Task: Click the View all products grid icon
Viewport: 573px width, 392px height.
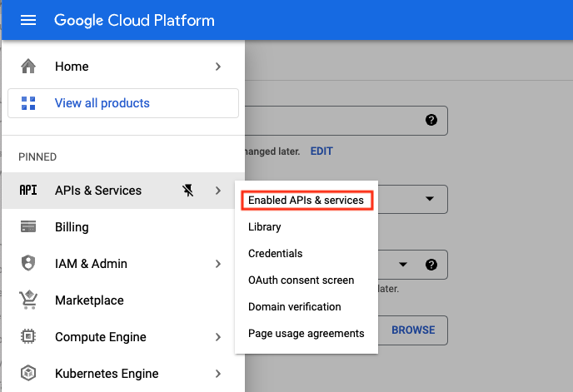Action: [28, 103]
